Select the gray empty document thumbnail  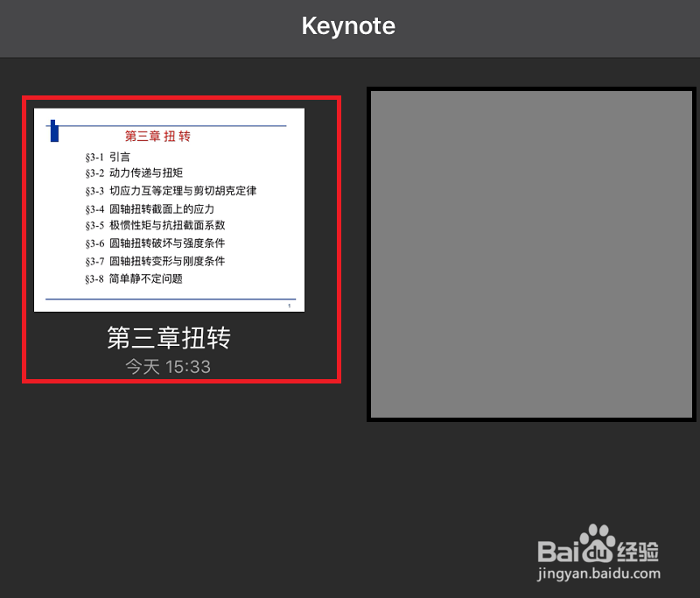532,254
